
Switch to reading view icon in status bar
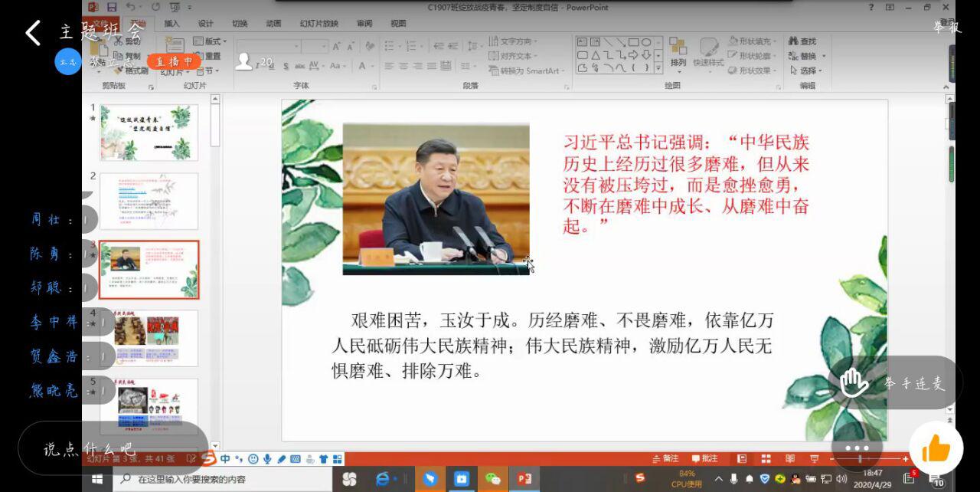[789, 459]
